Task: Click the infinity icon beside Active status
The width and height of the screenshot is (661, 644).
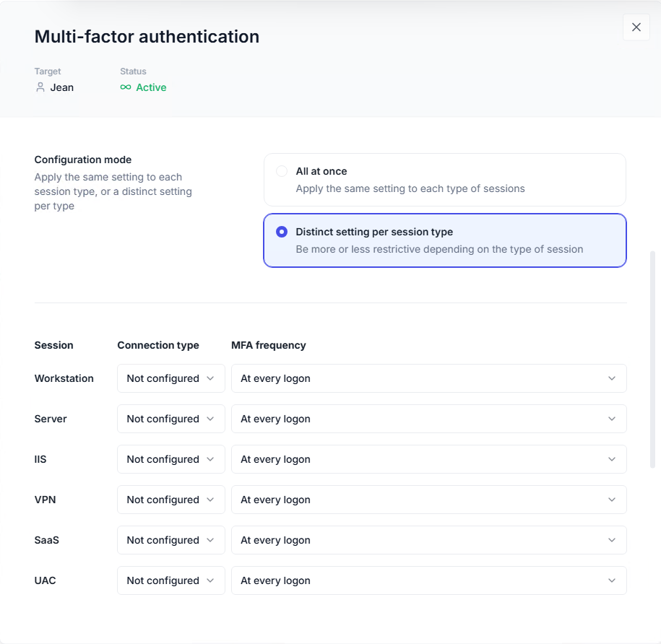Action: [126, 87]
